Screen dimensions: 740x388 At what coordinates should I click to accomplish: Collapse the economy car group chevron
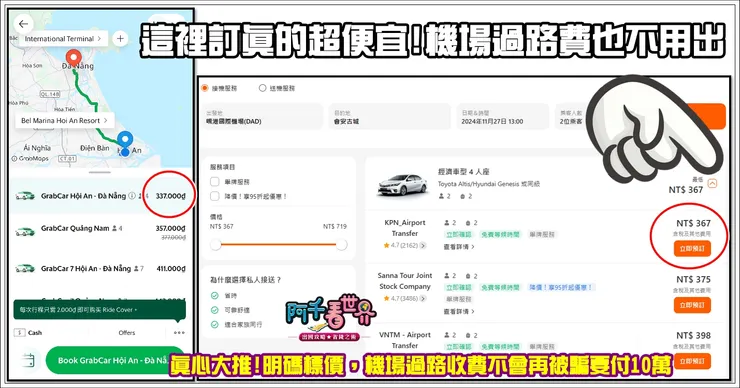713,183
